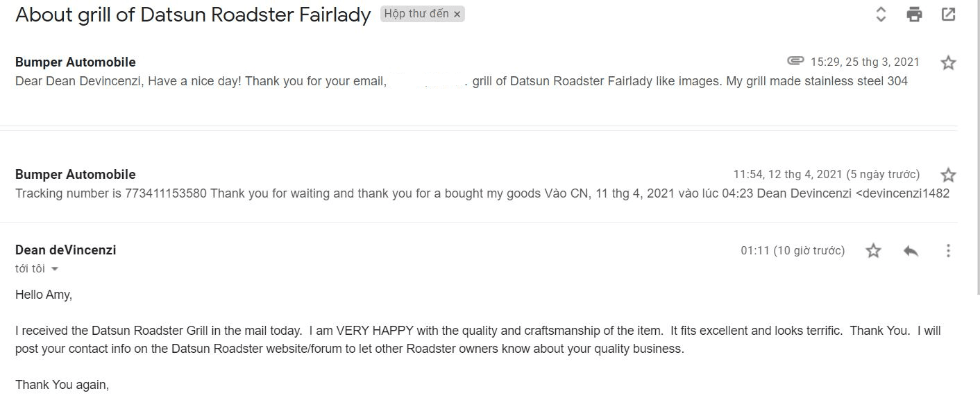Expand recipient details next to tới tôi
The height and width of the screenshot is (400, 980).
55,269
